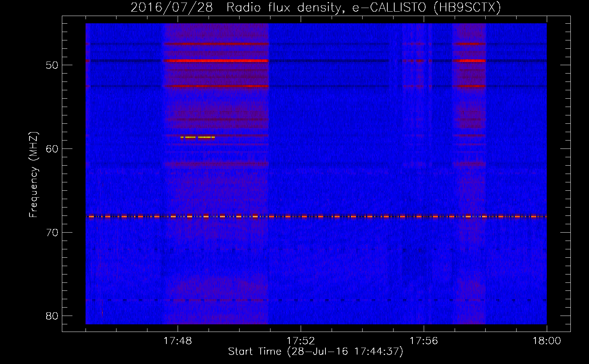Screen dimensions: 589x364
Task: Click the 60 frequency tick label
Action: click(x=52, y=149)
